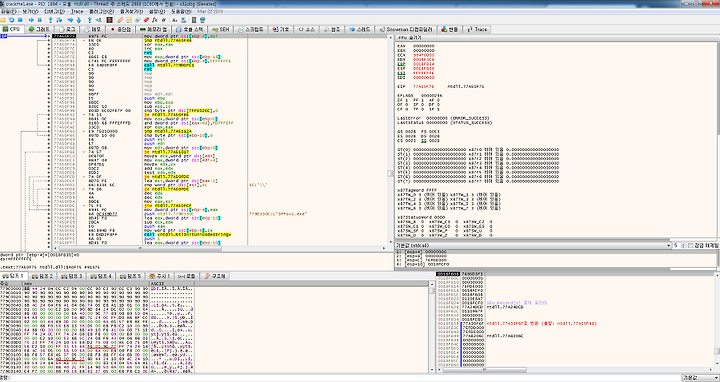Open the 보기(V) menu
The image size is (720, 382).
pyautogui.click(x=30, y=11)
